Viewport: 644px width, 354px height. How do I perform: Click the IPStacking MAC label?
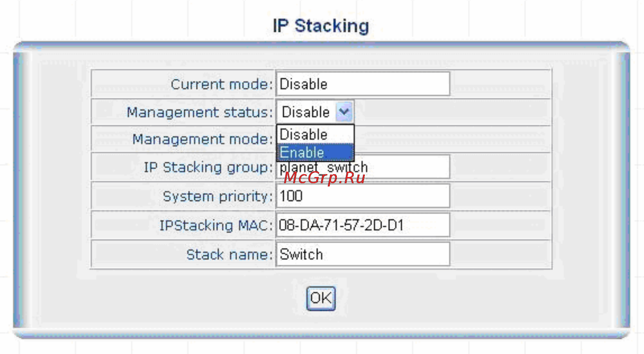[x=216, y=226]
